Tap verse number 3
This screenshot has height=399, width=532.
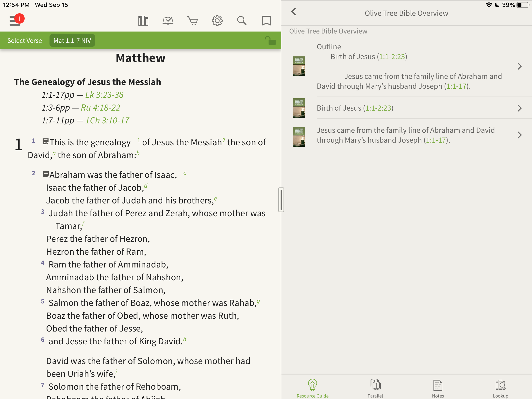[x=43, y=212]
